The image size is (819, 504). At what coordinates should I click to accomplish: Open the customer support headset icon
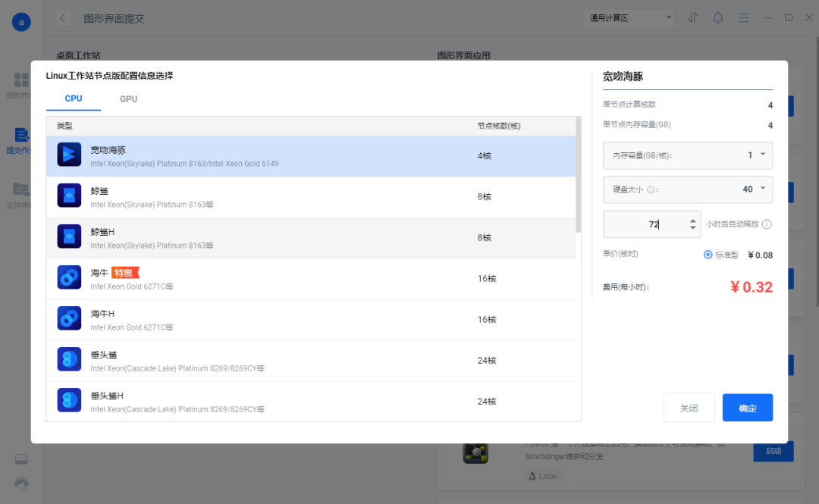point(21,484)
